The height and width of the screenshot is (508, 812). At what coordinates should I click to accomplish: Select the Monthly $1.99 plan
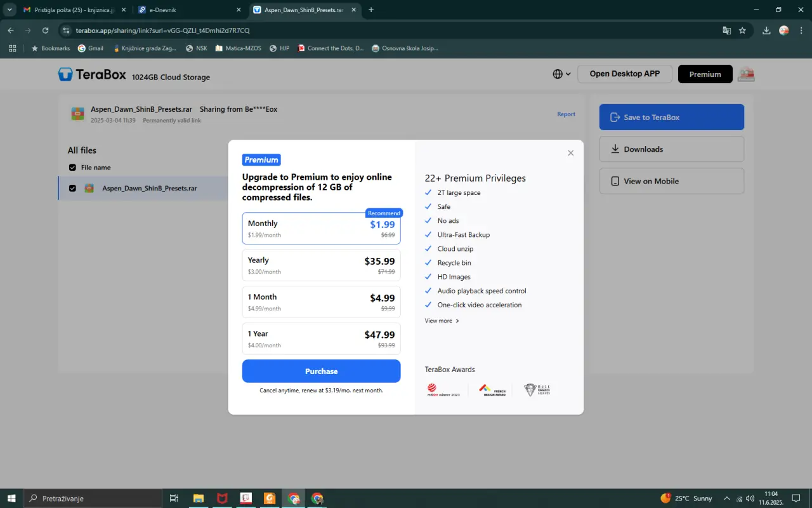[x=321, y=228]
